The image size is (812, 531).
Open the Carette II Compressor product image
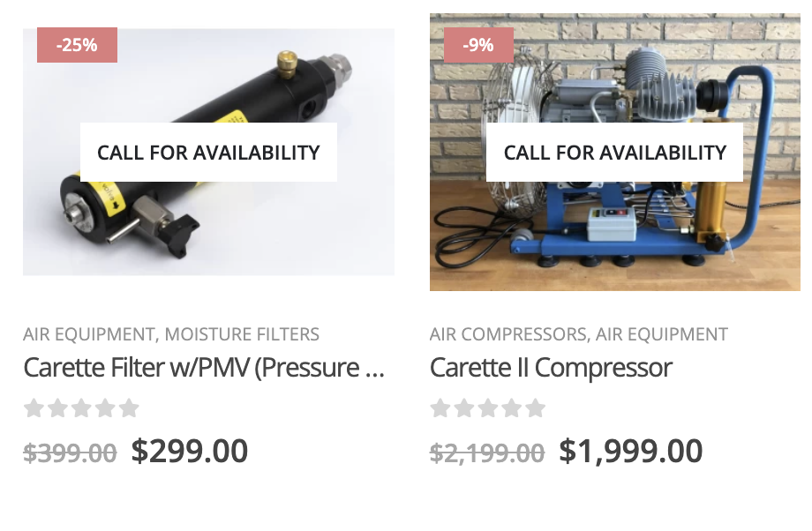click(615, 238)
